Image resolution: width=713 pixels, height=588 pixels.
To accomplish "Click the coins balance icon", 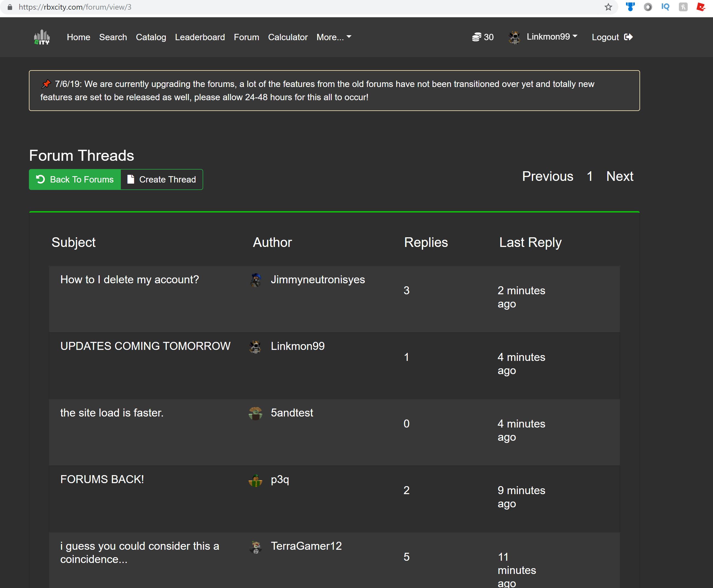I will click(477, 37).
